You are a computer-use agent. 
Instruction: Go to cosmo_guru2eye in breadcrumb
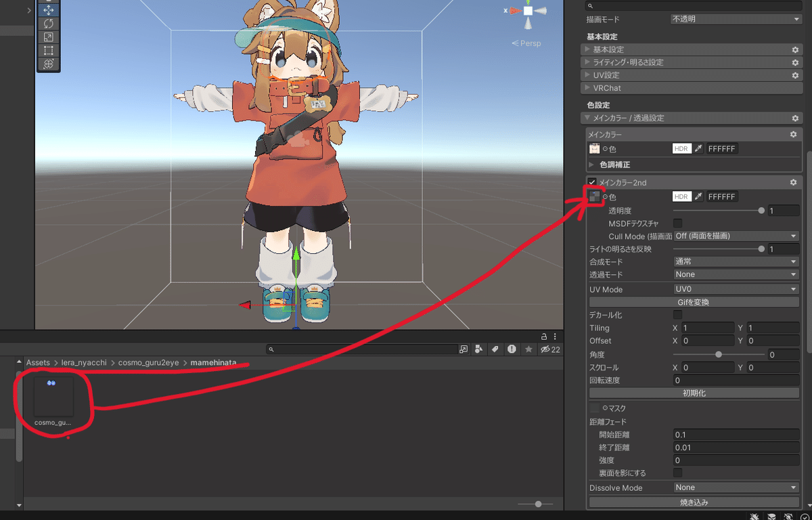click(x=149, y=363)
